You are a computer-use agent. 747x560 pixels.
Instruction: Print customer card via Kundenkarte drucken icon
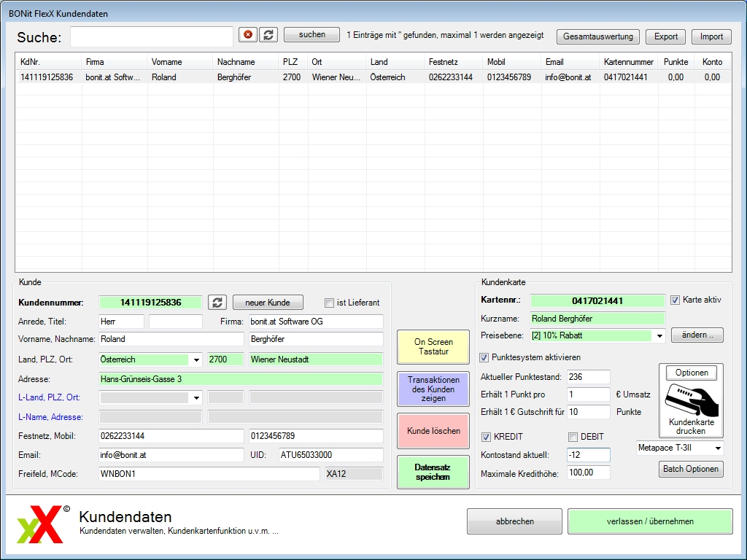tap(691, 409)
